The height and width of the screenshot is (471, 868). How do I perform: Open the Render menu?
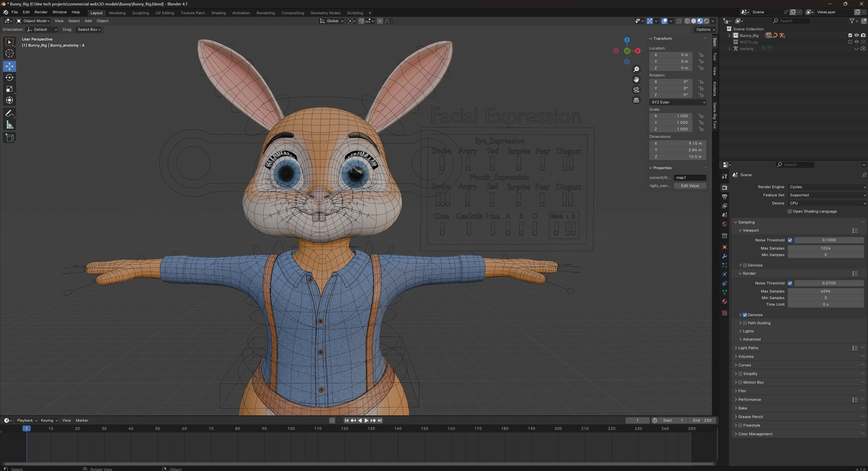(41, 12)
